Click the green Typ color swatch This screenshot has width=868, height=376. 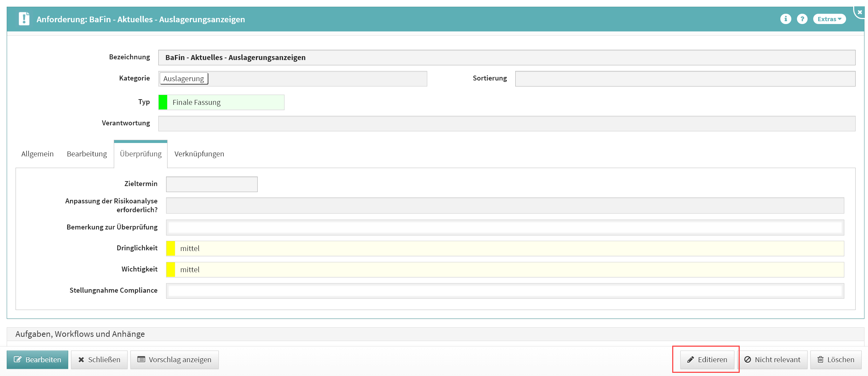coord(163,102)
